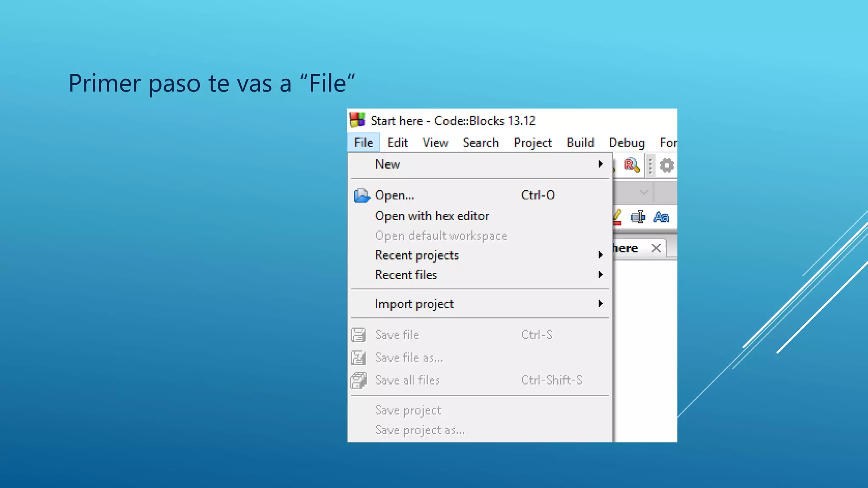Open the Project menu

point(533,142)
